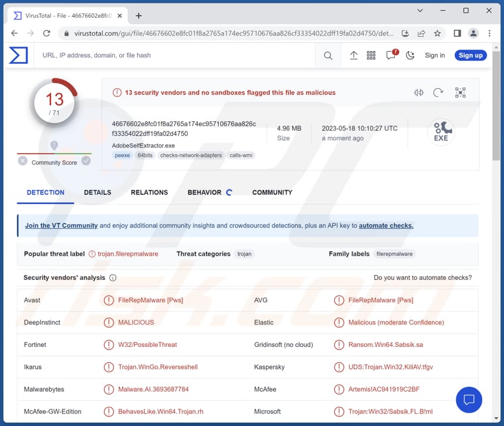Switch to the COMMUNITY tab
This screenshot has width=504, height=426.
coord(272,192)
